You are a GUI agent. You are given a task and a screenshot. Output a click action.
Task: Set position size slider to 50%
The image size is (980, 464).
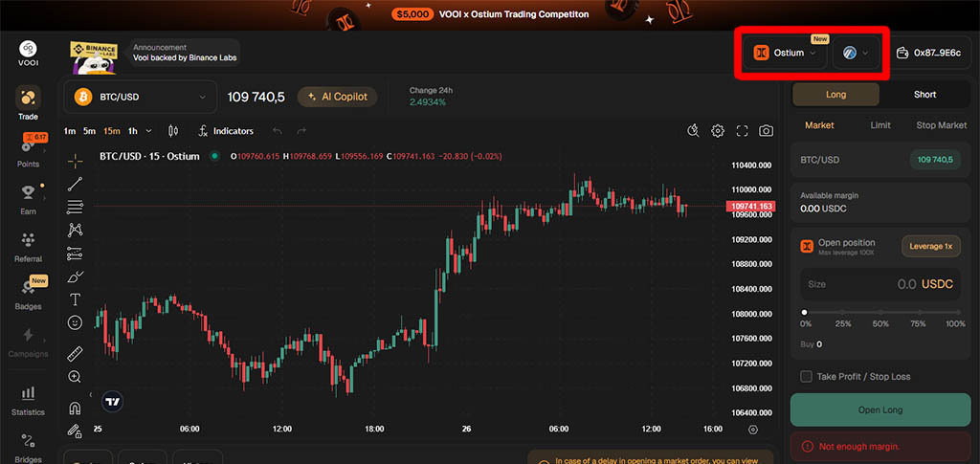(880, 312)
